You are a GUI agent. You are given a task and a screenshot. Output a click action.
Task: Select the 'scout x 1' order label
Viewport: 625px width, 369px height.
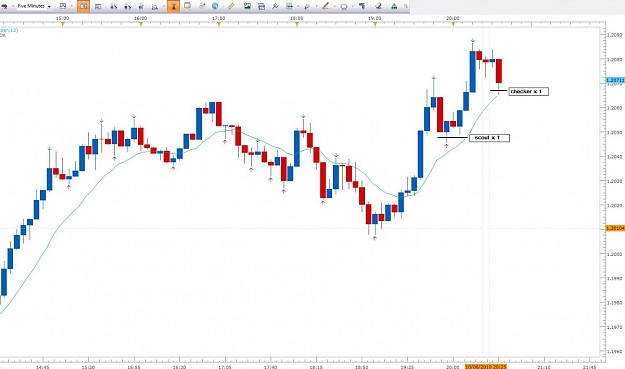[x=489, y=138]
